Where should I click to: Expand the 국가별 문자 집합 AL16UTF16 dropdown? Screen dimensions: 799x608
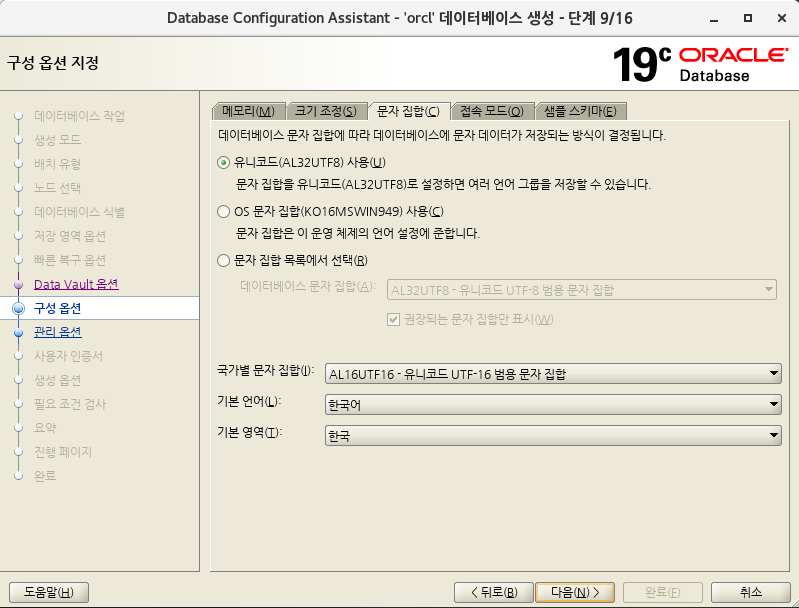pos(553,374)
